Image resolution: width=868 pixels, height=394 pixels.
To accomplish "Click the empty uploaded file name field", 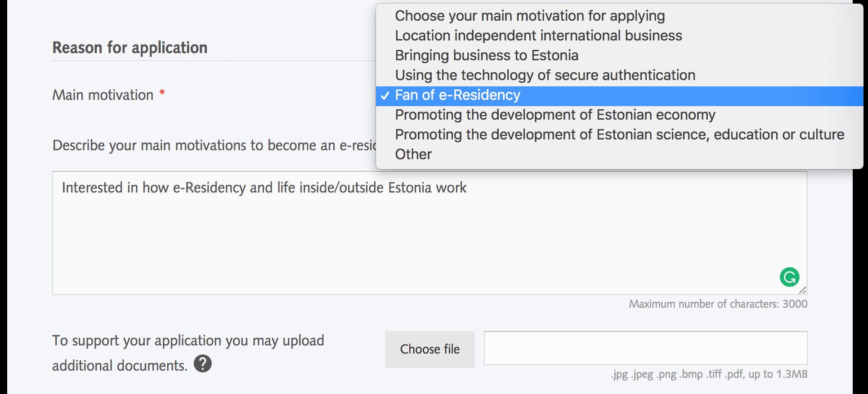I will tap(645, 348).
